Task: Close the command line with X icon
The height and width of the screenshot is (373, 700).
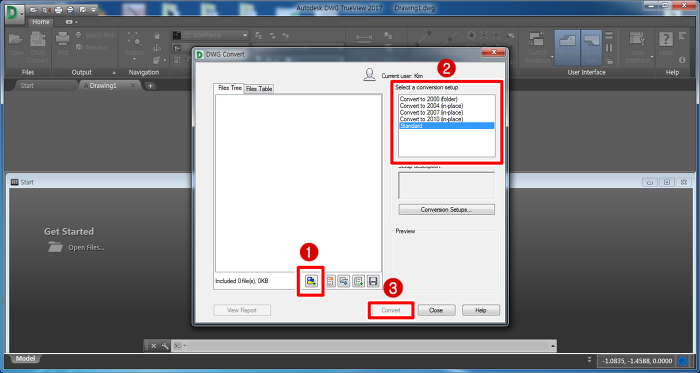Action: 154,346
